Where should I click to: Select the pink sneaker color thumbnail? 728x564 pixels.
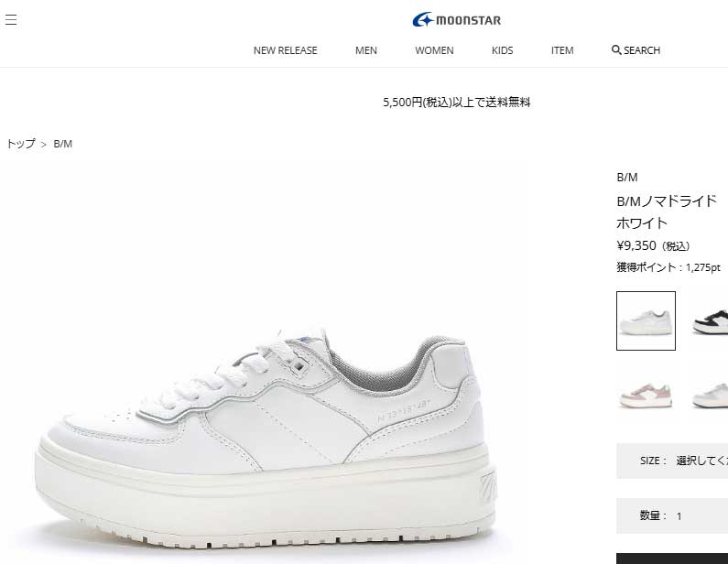[x=646, y=395]
